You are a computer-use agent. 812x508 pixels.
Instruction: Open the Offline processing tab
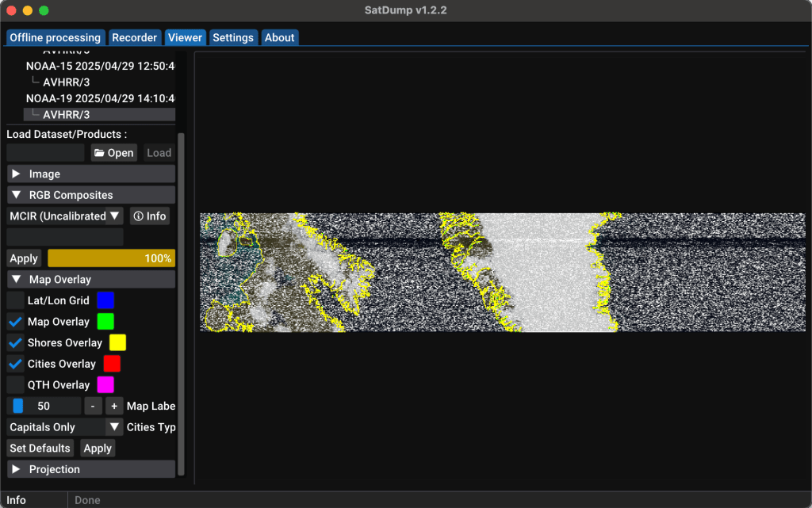tap(55, 37)
